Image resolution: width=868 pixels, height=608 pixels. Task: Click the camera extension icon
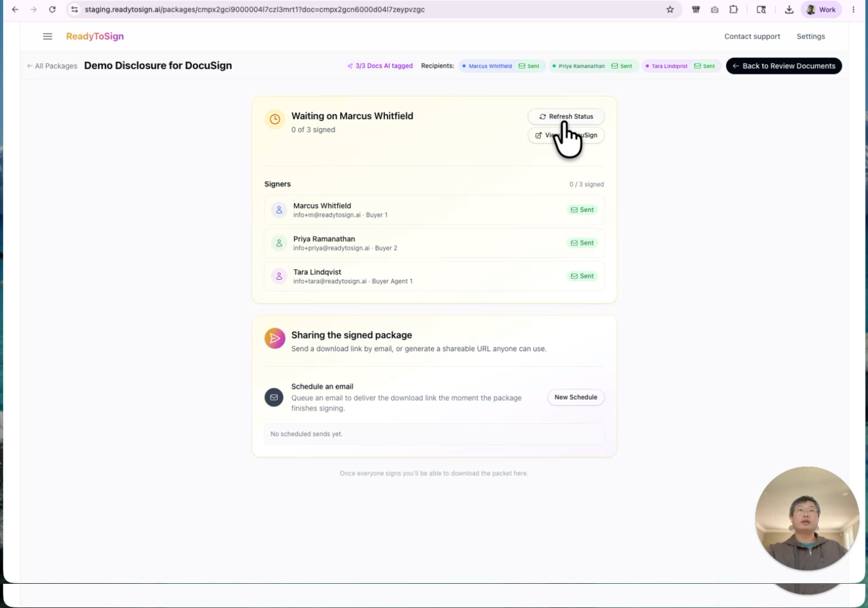tap(715, 10)
